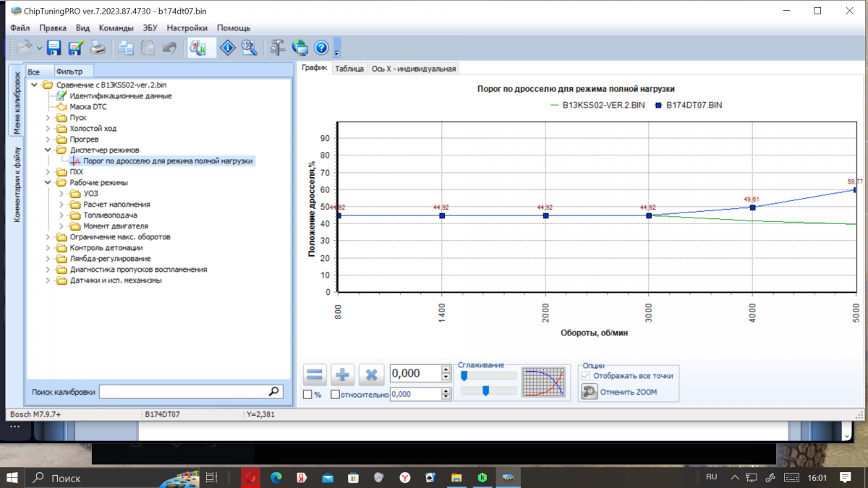This screenshot has height=488, width=868.
Task: Toggle the 'Отображать все точки' checkbox
Action: pyautogui.click(x=587, y=376)
